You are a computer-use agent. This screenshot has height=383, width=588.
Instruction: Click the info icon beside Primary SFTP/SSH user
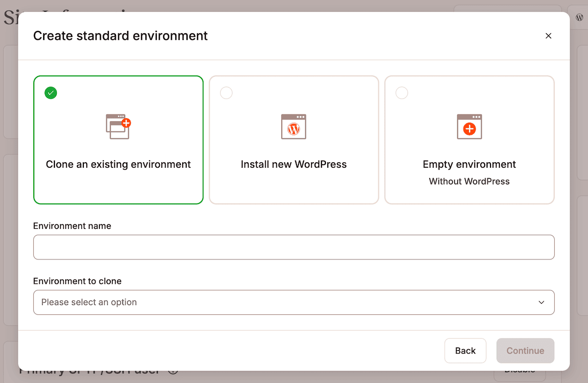tap(172, 371)
